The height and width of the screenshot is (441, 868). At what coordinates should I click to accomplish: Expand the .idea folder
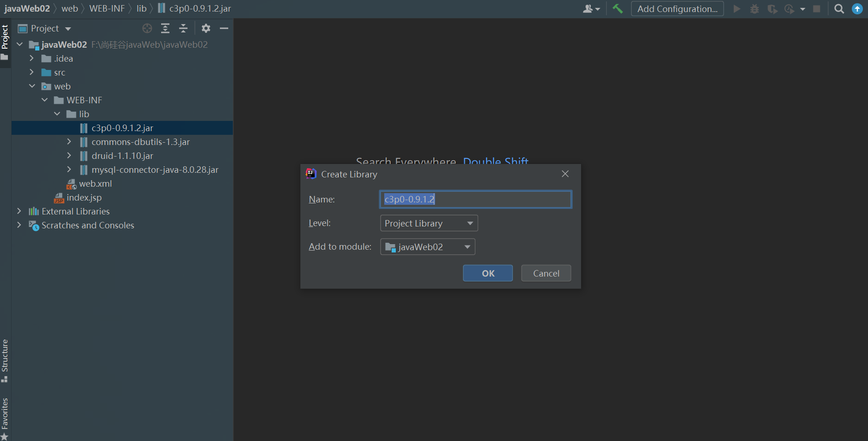point(31,58)
